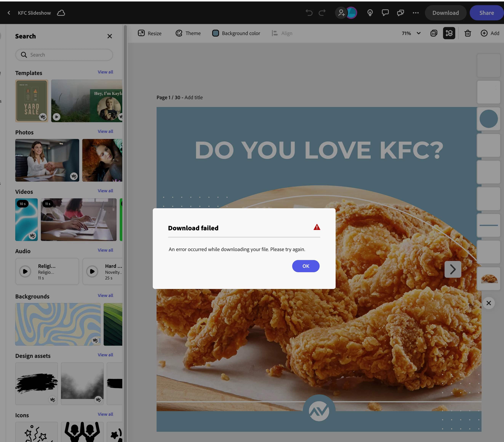Select the cheering people silhouette icon

coord(82,432)
